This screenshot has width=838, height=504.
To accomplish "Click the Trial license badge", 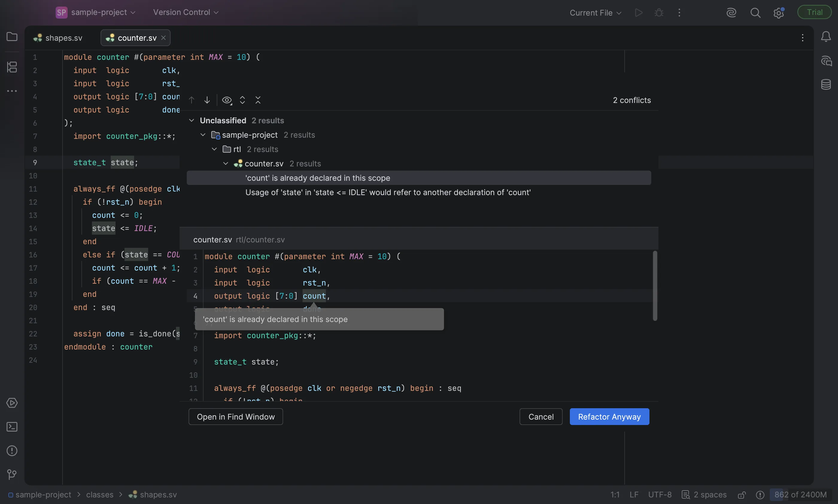I will tap(814, 12).
